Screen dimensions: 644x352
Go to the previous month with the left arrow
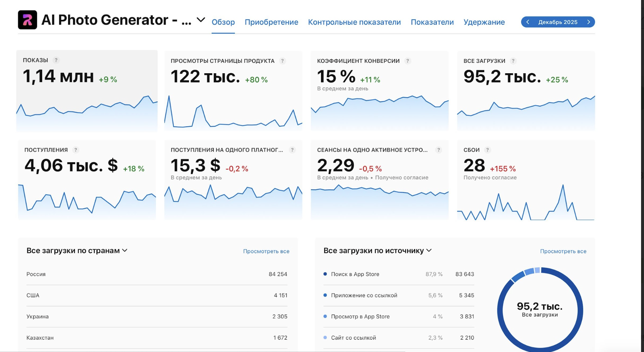tap(528, 22)
